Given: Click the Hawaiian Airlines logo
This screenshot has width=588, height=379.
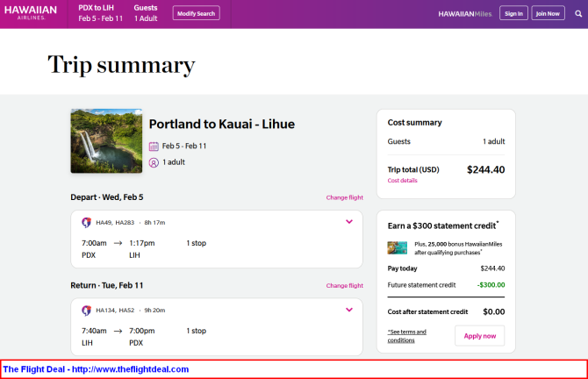Looking at the screenshot, I should pyautogui.click(x=31, y=13).
